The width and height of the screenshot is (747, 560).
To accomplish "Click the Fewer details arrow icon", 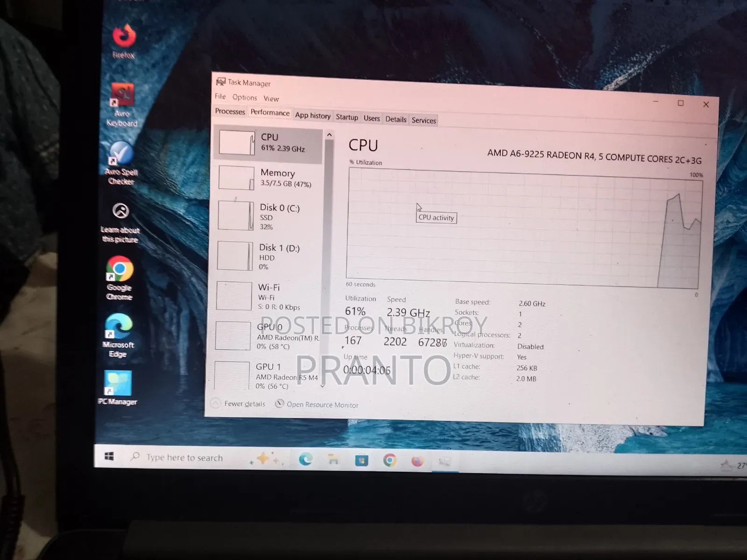I will click(215, 403).
